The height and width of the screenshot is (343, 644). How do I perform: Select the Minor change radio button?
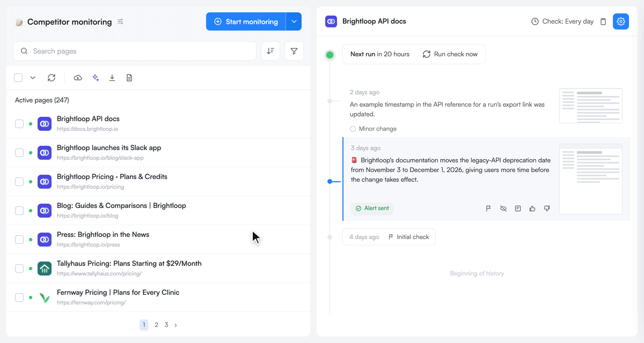click(x=353, y=129)
